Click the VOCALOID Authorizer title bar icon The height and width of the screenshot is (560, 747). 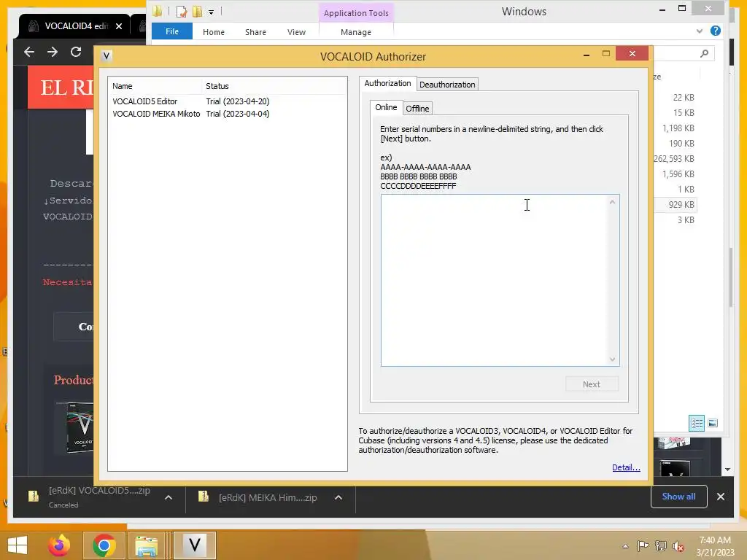tap(107, 55)
